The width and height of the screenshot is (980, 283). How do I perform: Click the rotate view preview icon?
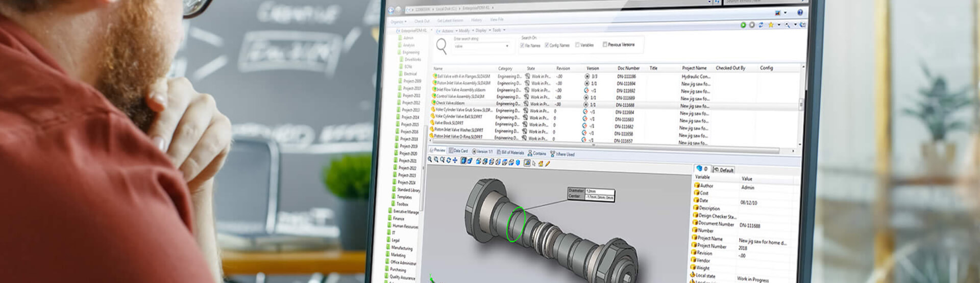449,160
